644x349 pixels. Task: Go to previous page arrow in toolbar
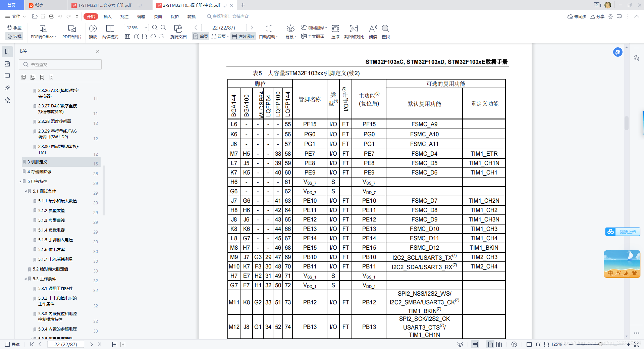(x=196, y=28)
